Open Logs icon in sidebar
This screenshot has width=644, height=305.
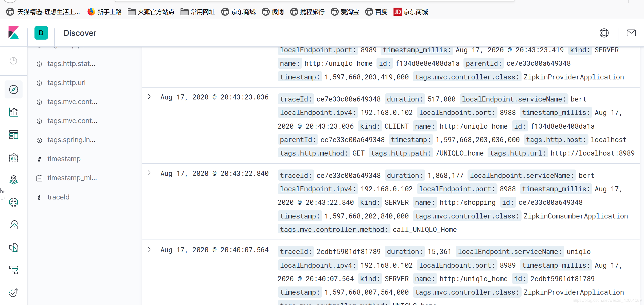(13, 247)
